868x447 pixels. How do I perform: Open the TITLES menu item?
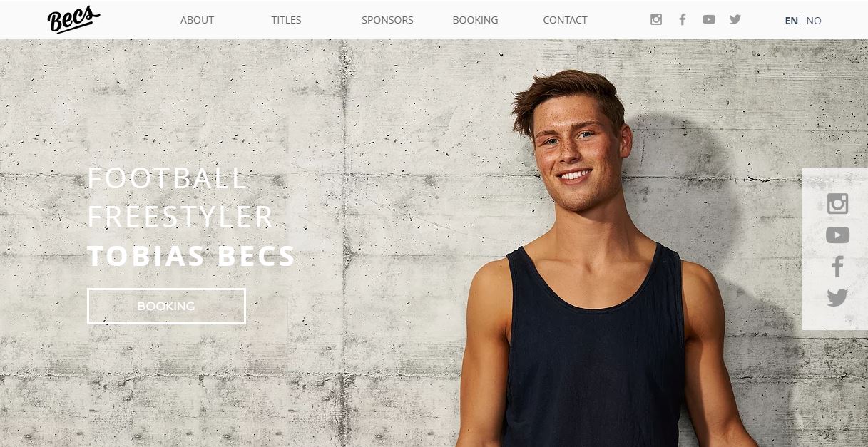(x=286, y=20)
